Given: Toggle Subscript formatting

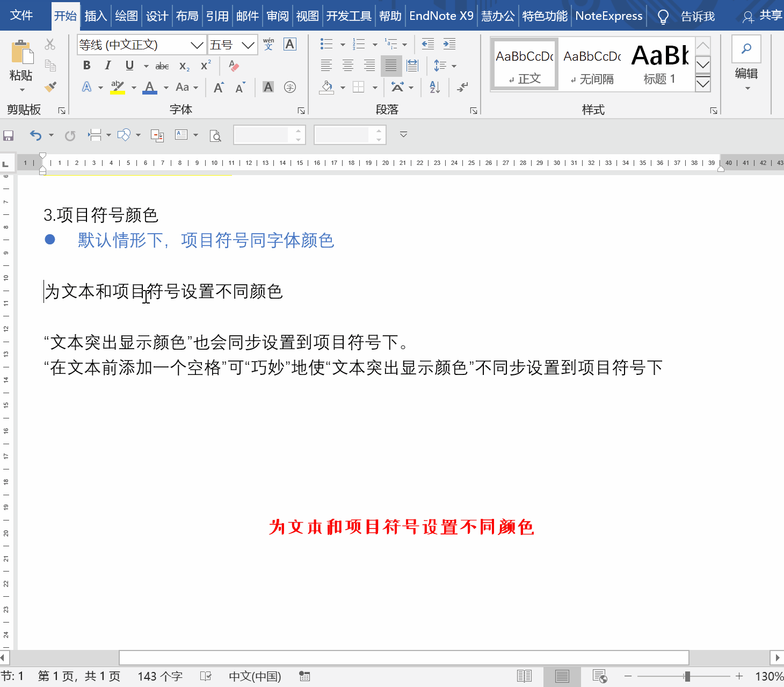Looking at the screenshot, I should [184, 66].
